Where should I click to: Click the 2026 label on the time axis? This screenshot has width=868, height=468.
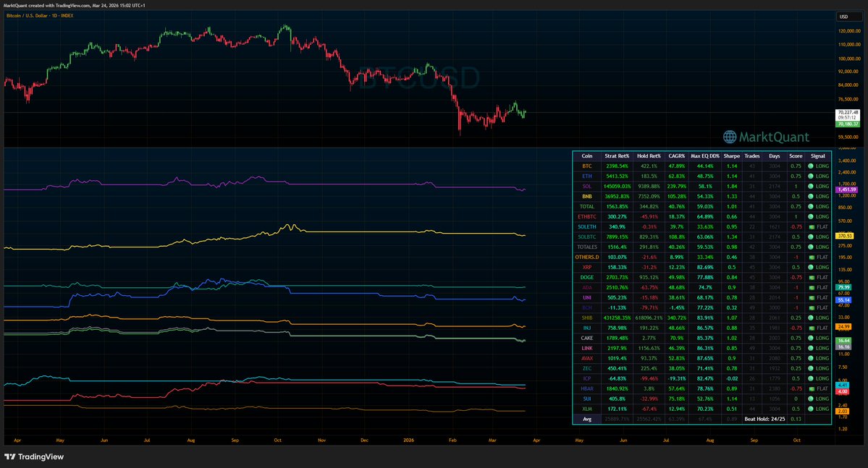point(408,441)
